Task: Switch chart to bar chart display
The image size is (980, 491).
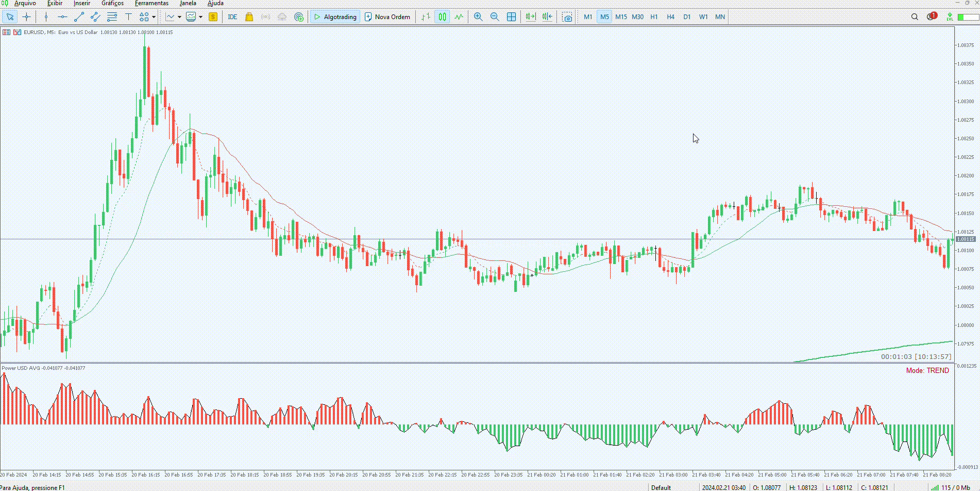Action: 426,17
